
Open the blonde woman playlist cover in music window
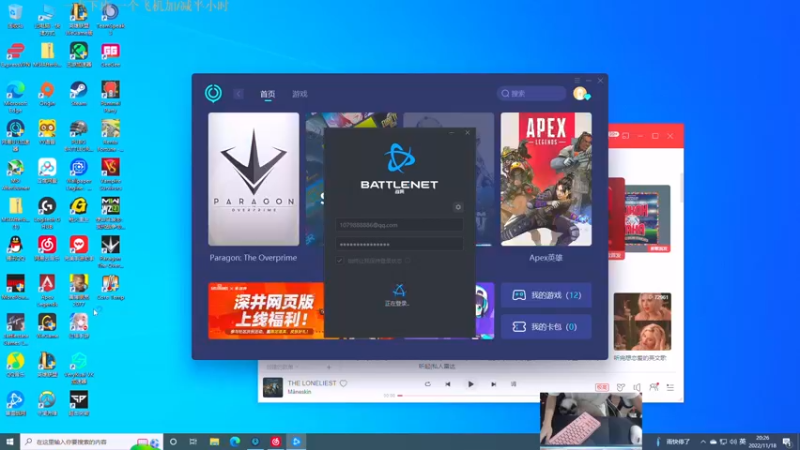642,321
